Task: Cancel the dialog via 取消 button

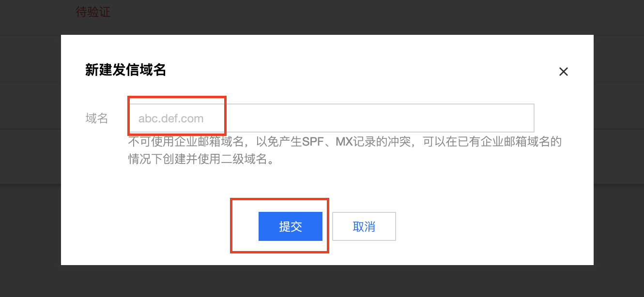Action: point(364,226)
